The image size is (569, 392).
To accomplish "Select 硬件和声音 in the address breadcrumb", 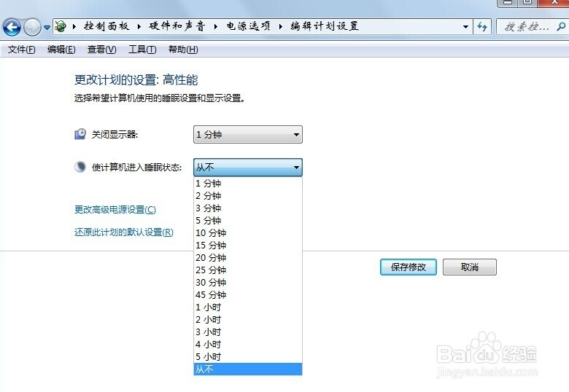I will [x=177, y=26].
